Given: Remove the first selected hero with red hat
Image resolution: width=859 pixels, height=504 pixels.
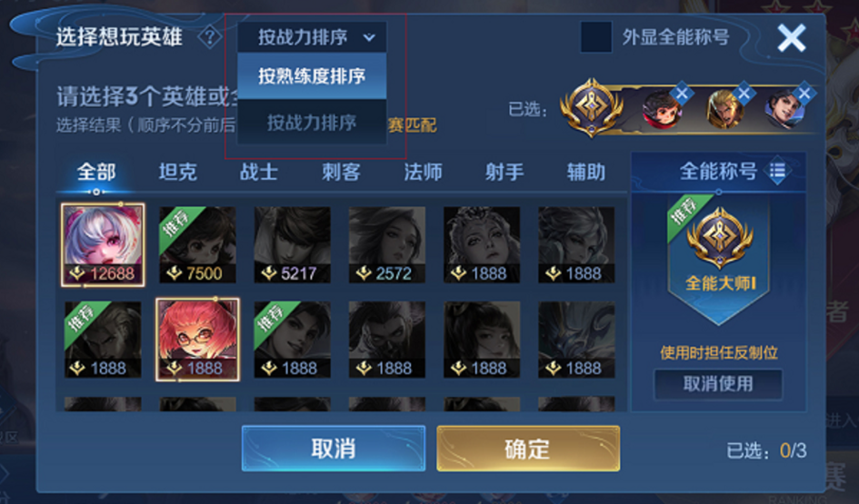Looking at the screenshot, I should coord(682,93).
